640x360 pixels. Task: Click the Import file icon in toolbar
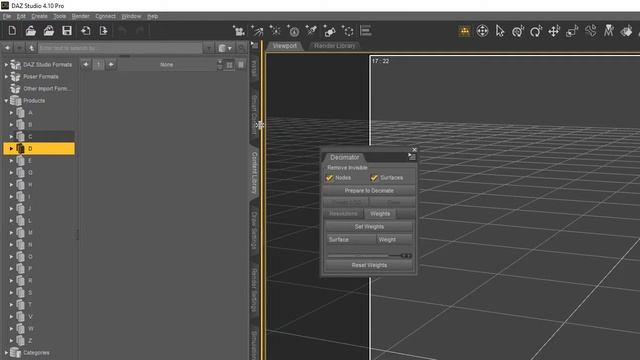click(x=86, y=31)
